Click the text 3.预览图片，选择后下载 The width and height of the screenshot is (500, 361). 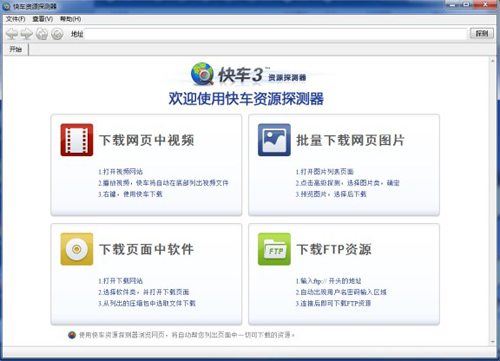[x=331, y=194]
